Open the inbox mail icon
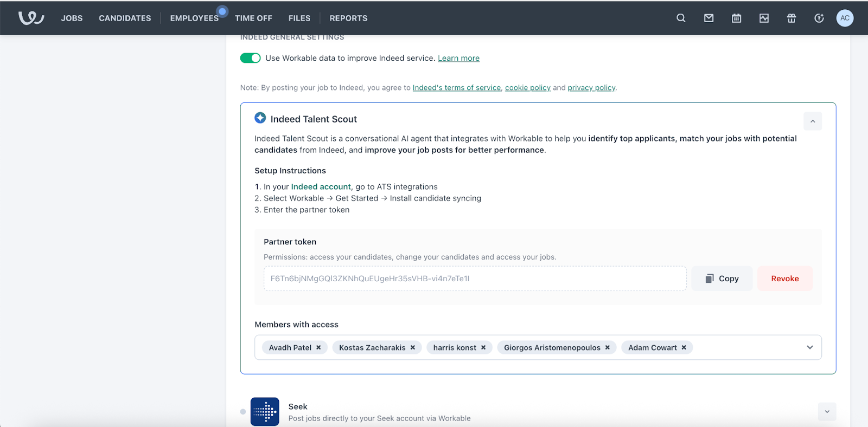Image resolution: width=868 pixels, height=427 pixels. (709, 18)
